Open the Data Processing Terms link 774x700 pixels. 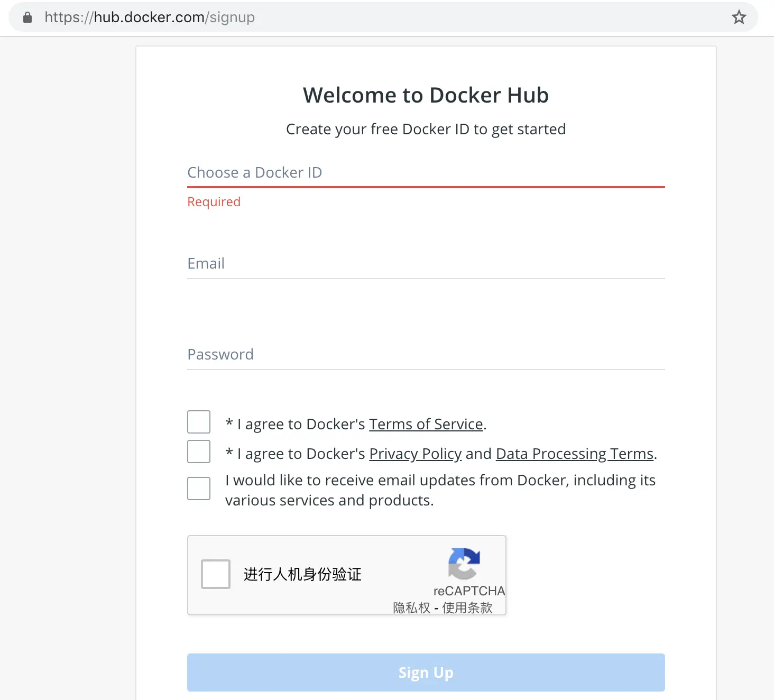click(x=575, y=454)
